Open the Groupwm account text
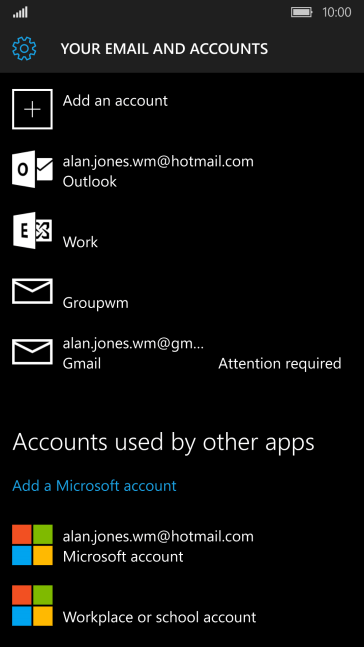This screenshot has height=647, width=364. 95,303
